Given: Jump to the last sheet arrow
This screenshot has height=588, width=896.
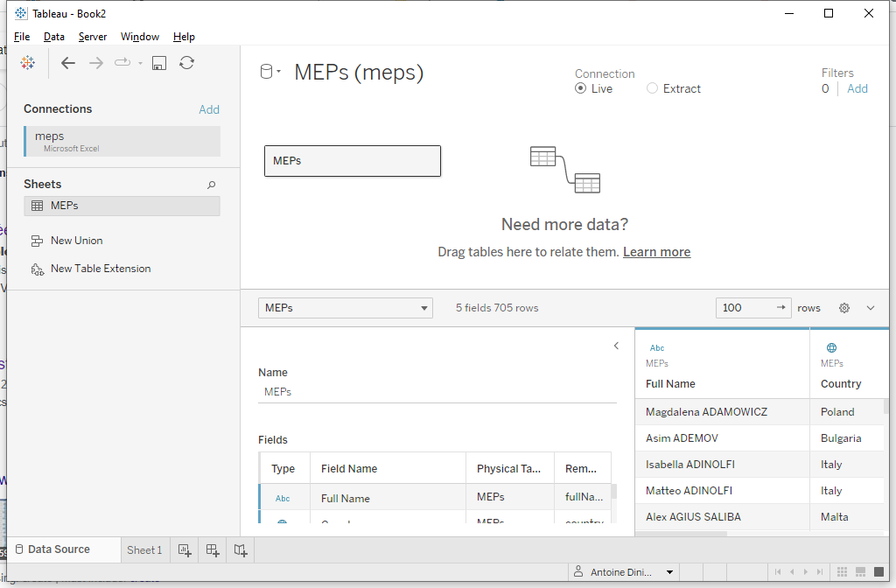Looking at the screenshot, I should pyautogui.click(x=820, y=572).
